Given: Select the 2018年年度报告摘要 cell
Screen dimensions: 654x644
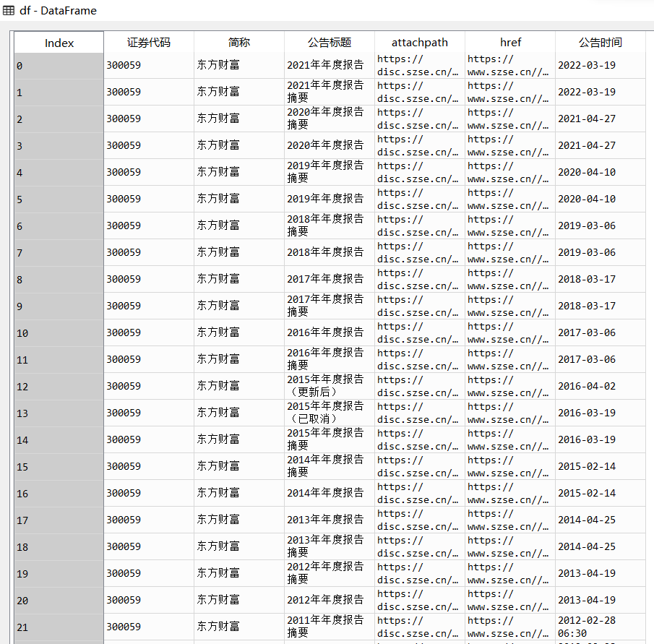Looking at the screenshot, I should 330,226.
